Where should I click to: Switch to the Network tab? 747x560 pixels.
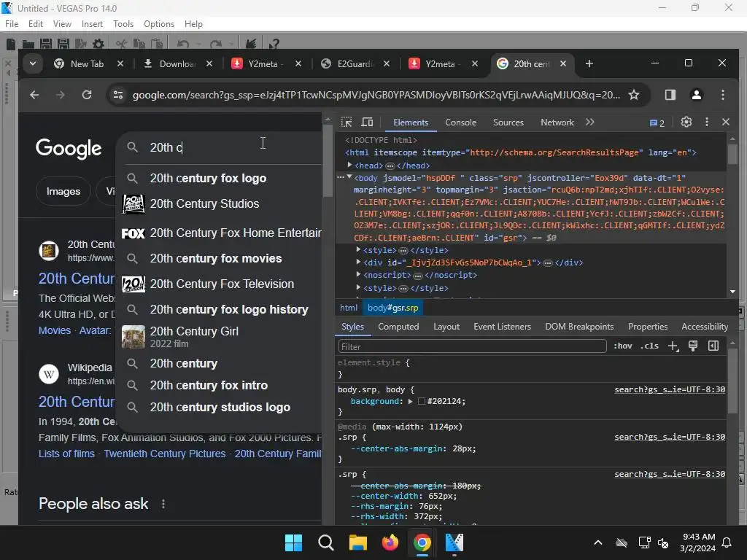point(557,122)
